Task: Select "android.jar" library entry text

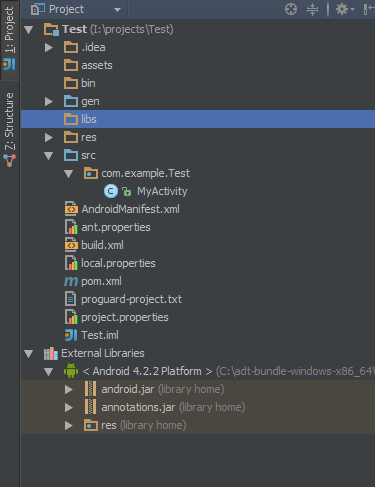Action: (x=128, y=390)
